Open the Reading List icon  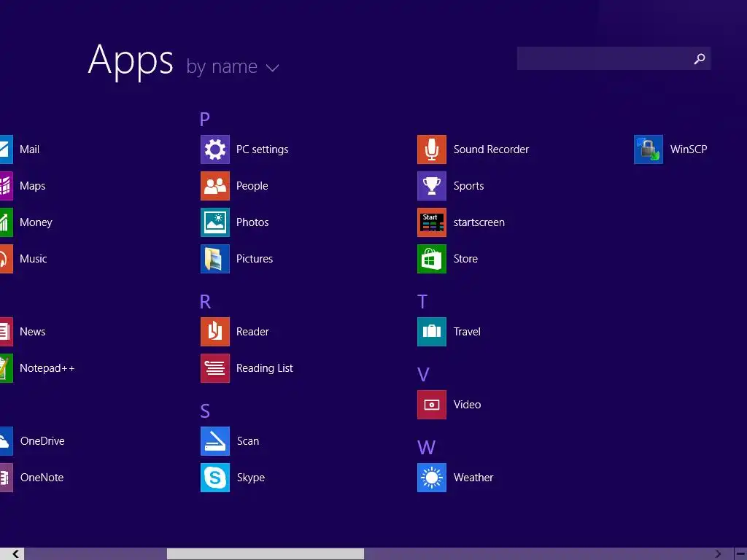pos(215,368)
